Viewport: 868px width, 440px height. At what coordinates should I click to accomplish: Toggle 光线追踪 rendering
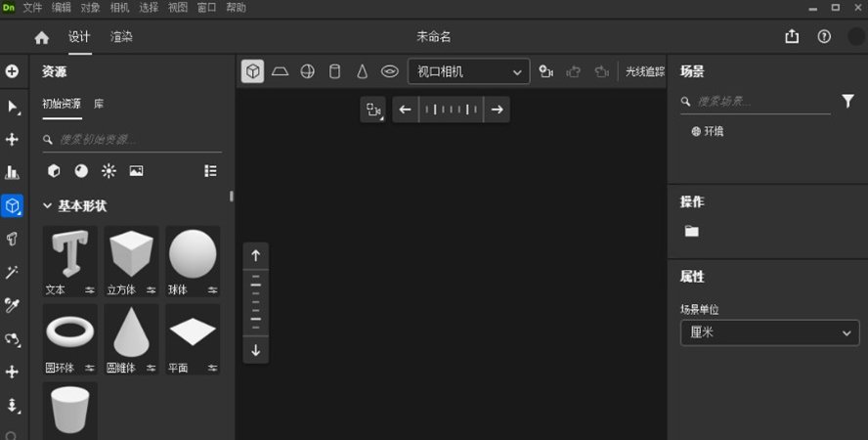[645, 71]
